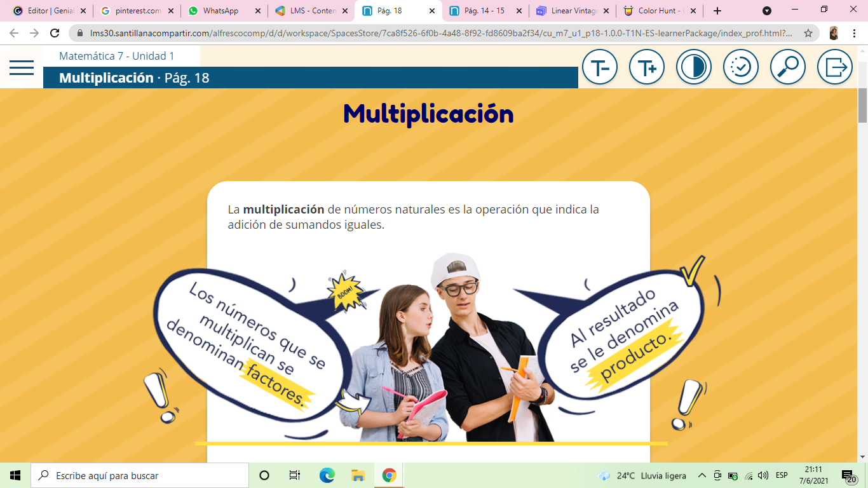Open the progress checkmark clock icon
868x488 pixels.
point(740,67)
